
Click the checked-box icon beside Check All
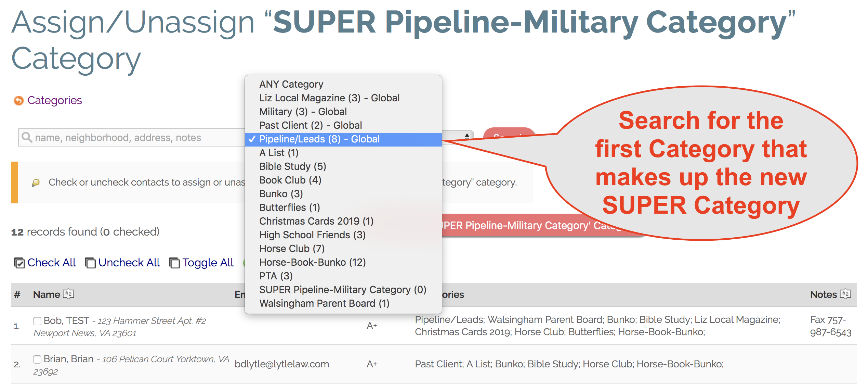19,263
